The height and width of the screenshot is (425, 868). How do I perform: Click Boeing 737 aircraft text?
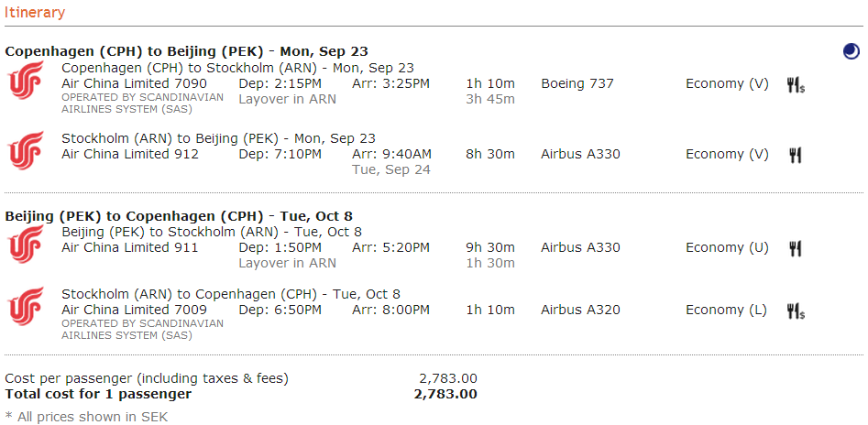click(x=577, y=83)
